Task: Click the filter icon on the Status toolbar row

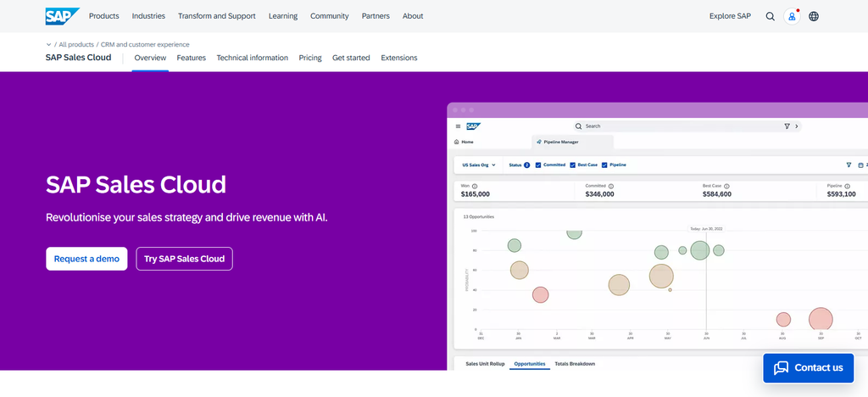Action: (x=849, y=165)
